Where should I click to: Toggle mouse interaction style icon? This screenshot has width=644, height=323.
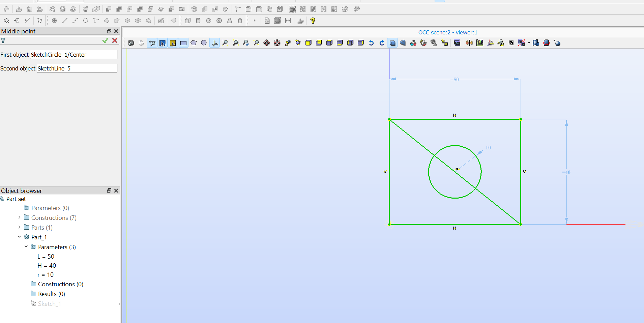[x=141, y=43]
